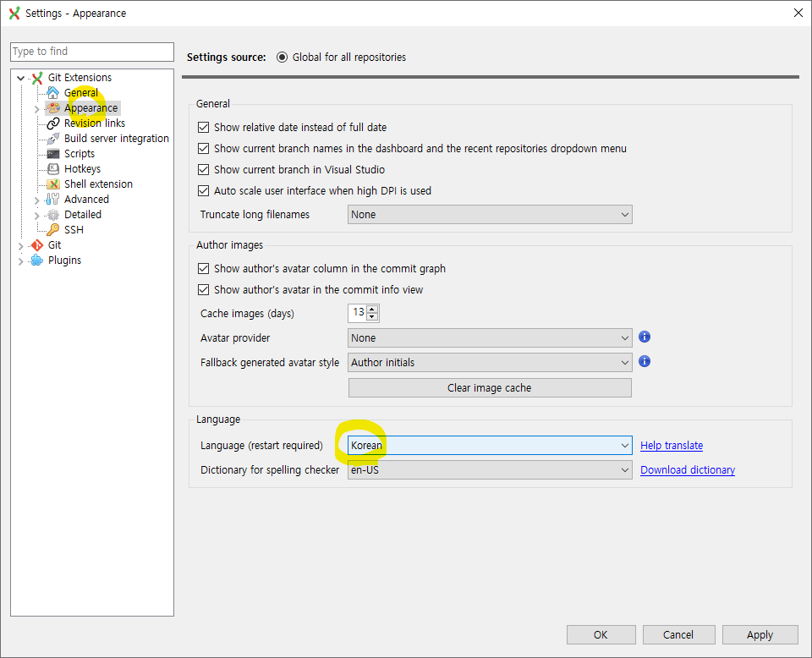Image resolution: width=812 pixels, height=658 pixels.
Task: Increase Cache images days value
Action: tap(372, 309)
